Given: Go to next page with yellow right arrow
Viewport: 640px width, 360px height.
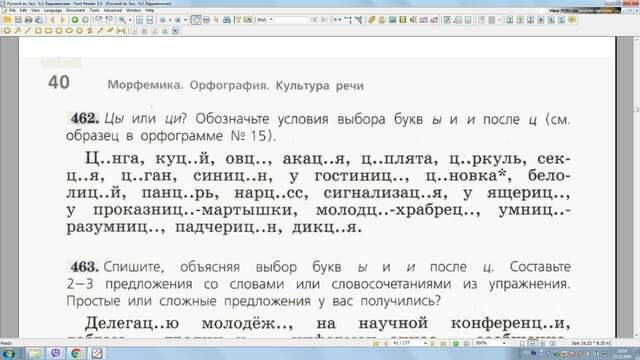Looking at the screenshot, I should pos(63,20).
